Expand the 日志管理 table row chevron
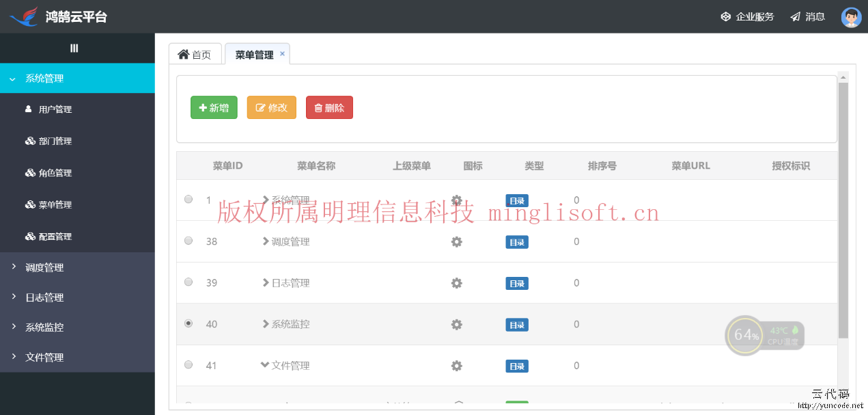 tap(266, 282)
